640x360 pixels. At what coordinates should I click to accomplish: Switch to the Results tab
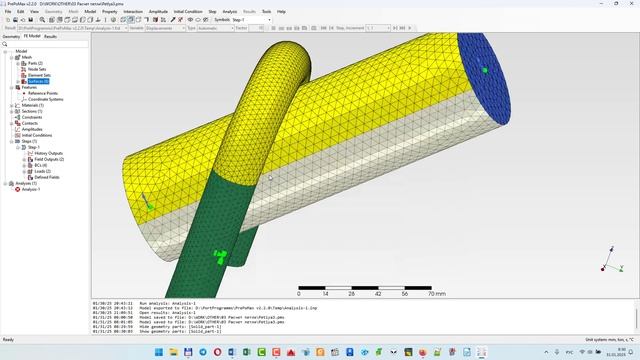point(50,36)
